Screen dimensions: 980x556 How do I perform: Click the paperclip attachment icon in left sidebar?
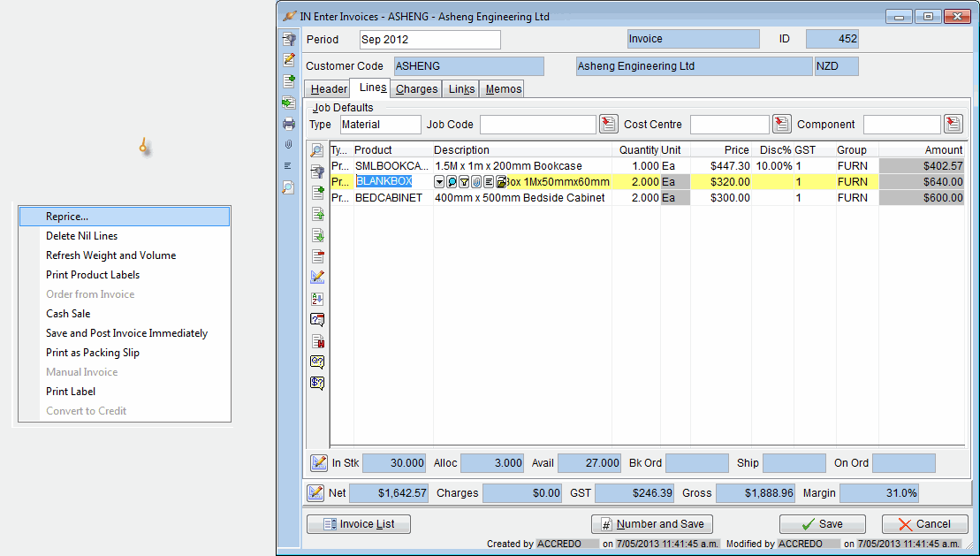tap(288, 145)
